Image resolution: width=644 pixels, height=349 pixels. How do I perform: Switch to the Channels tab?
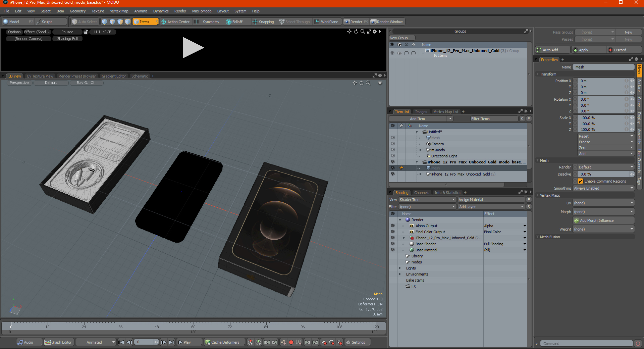pos(422,193)
